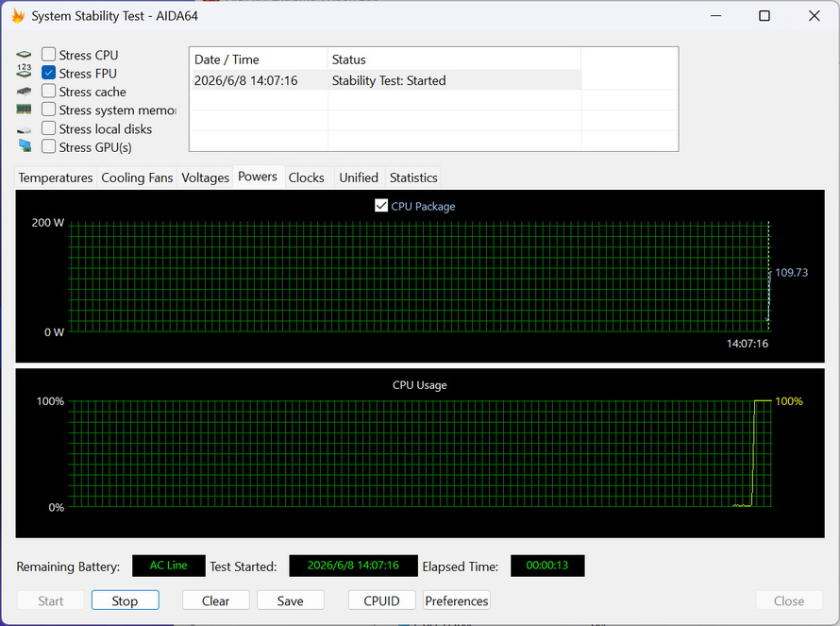Enable the Stress system memory checkbox
The width and height of the screenshot is (840, 626).
click(x=48, y=109)
